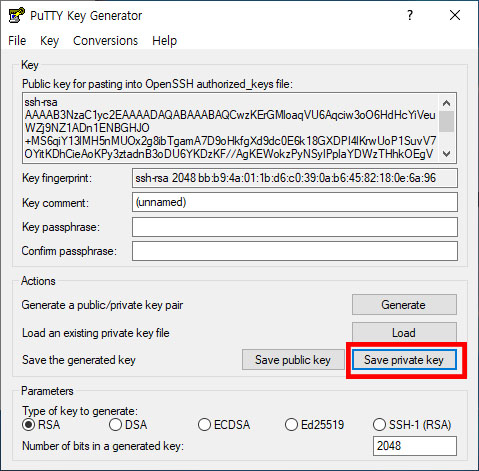Expand the Conversions menu
This screenshot has width=479, height=471.
[105, 41]
